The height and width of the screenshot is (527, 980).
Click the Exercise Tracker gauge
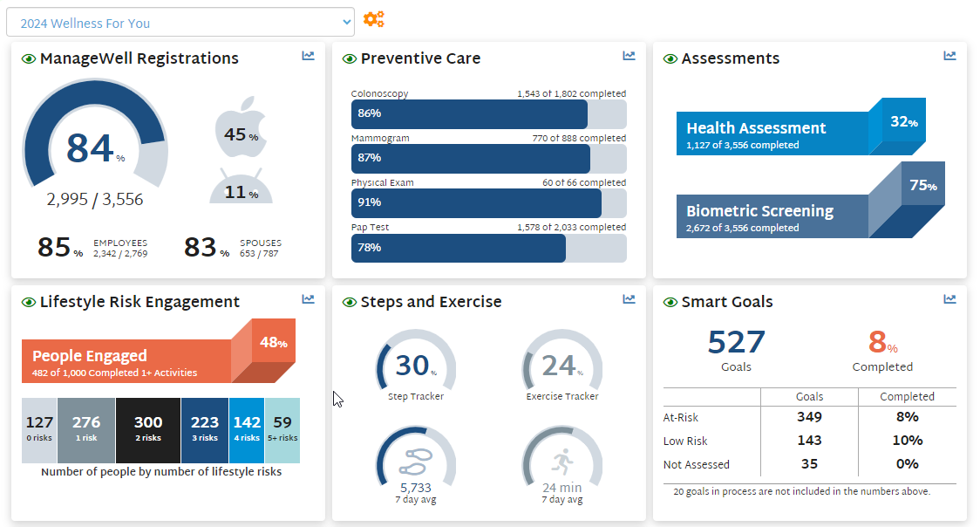click(562, 365)
